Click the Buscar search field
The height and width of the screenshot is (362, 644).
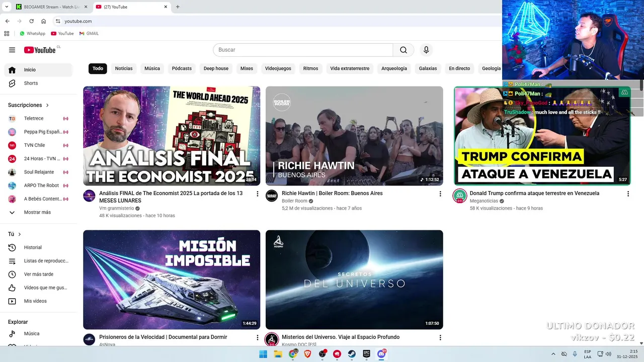303,50
